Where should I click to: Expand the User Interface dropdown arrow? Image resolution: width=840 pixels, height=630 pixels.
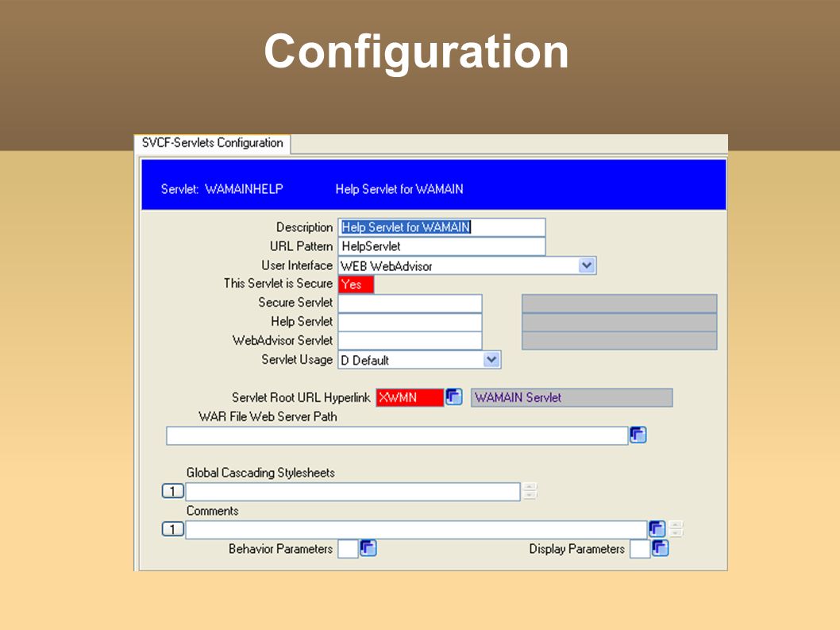click(587, 265)
